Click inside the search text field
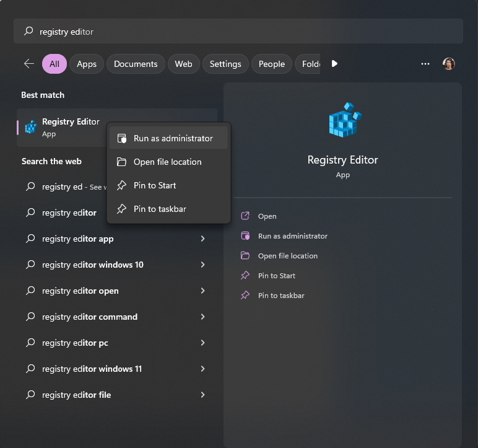This screenshot has width=478, height=448. (248, 31)
